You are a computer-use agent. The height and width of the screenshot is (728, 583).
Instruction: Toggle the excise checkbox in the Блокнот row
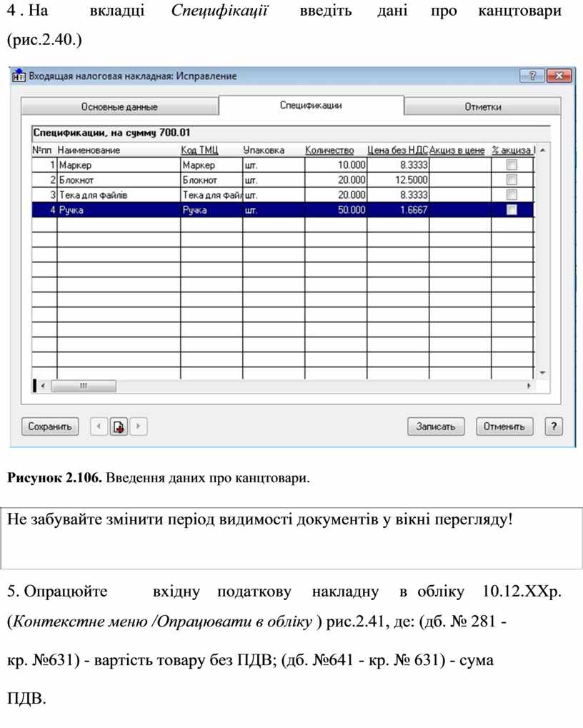[512, 180]
